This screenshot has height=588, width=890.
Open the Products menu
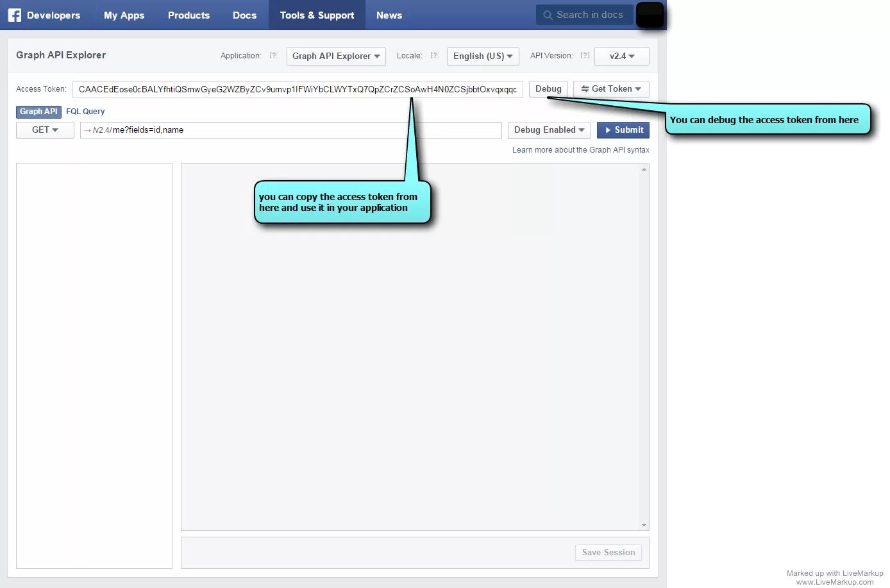(x=189, y=15)
